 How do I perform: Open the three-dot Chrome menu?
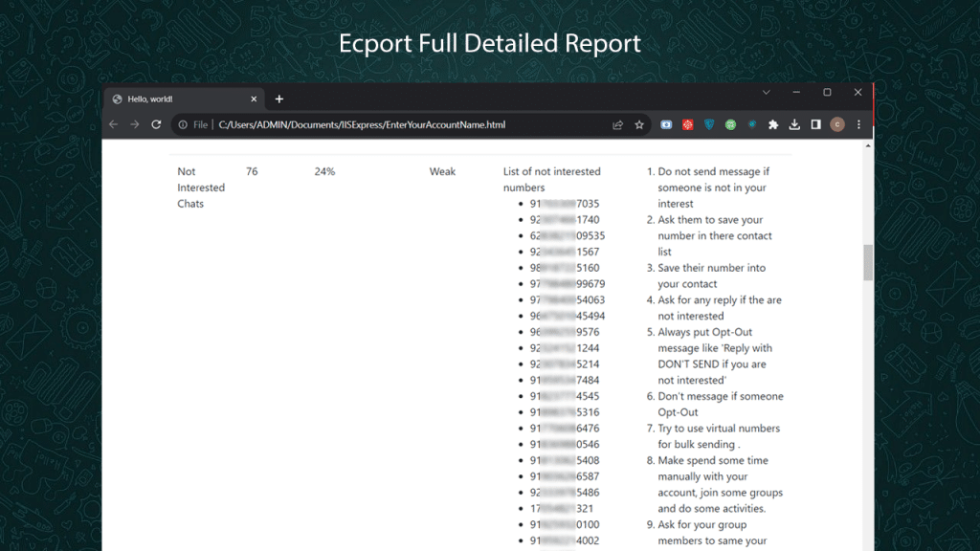point(858,124)
